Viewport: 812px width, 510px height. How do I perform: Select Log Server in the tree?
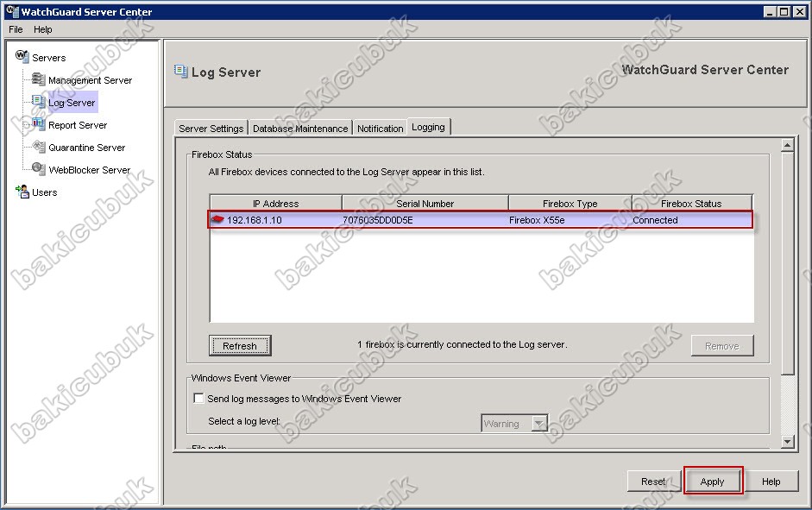(x=72, y=103)
